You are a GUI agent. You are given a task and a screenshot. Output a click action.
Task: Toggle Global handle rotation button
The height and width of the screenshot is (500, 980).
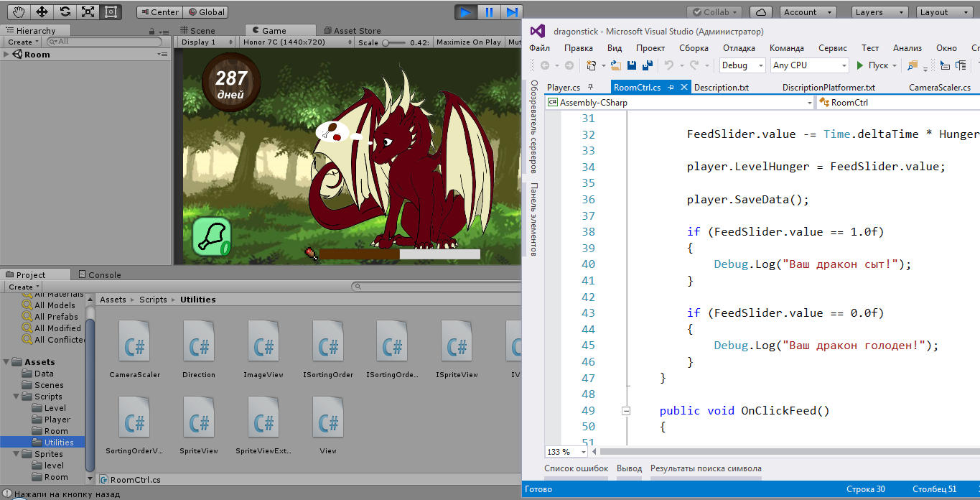[205, 12]
